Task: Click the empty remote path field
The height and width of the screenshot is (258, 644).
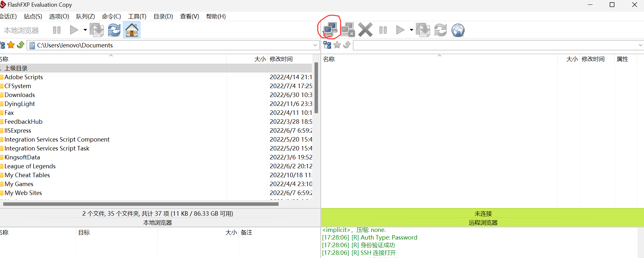Action: point(498,45)
